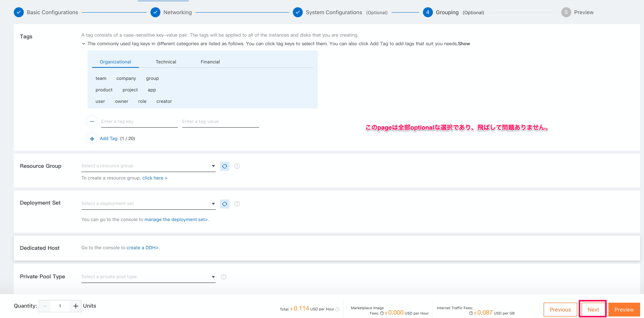Open the create a DDH link
The height and width of the screenshot is (318, 644).
(x=143, y=248)
